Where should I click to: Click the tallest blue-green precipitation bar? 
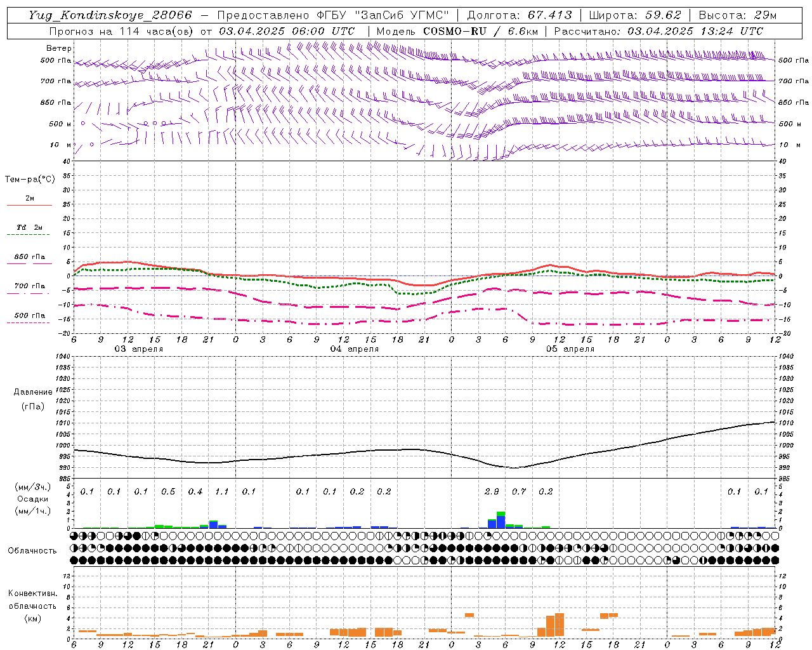click(501, 520)
